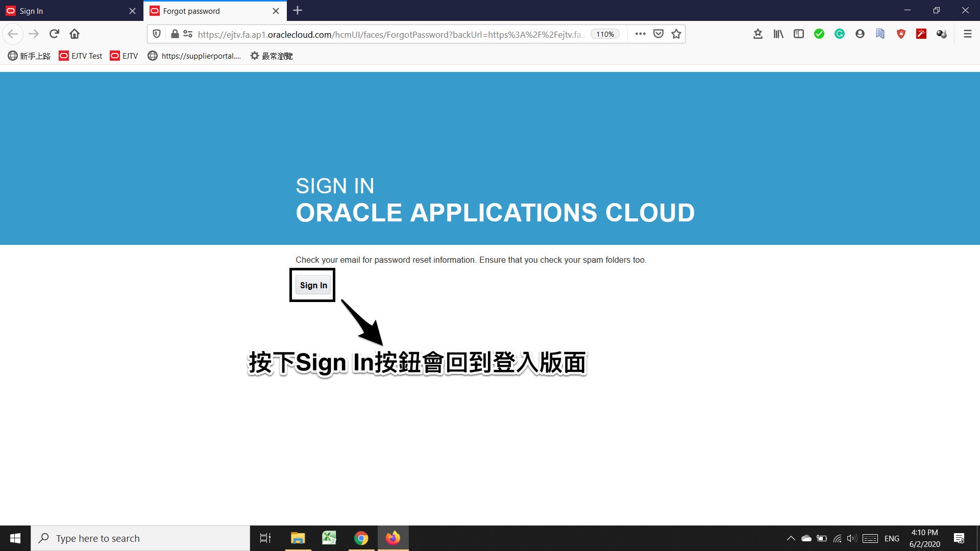Open Chrome from the taskbar
980x551 pixels.
click(361, 538)
